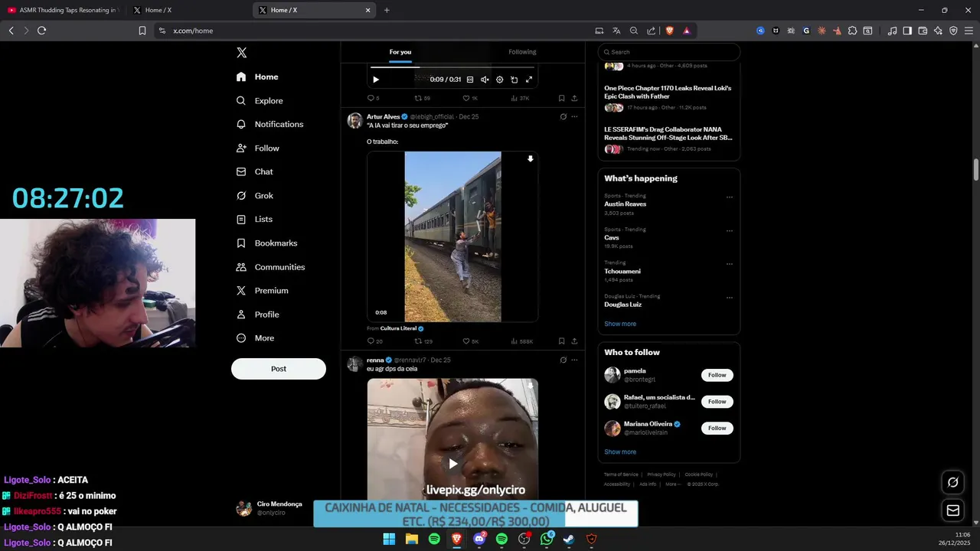Toggle picture-in-picture on the top video
This screenshot has height=551, width=980.
(x=514, y=80)
